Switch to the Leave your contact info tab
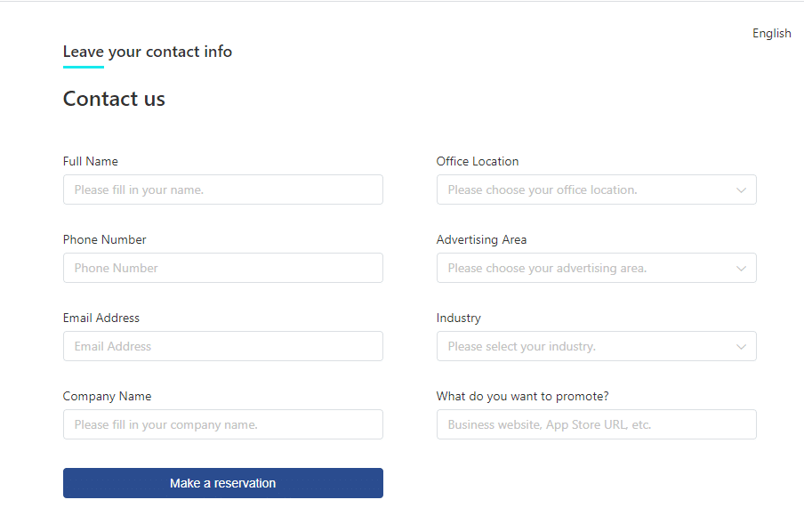This screenshot has width=804, height=532. (147, 52)
